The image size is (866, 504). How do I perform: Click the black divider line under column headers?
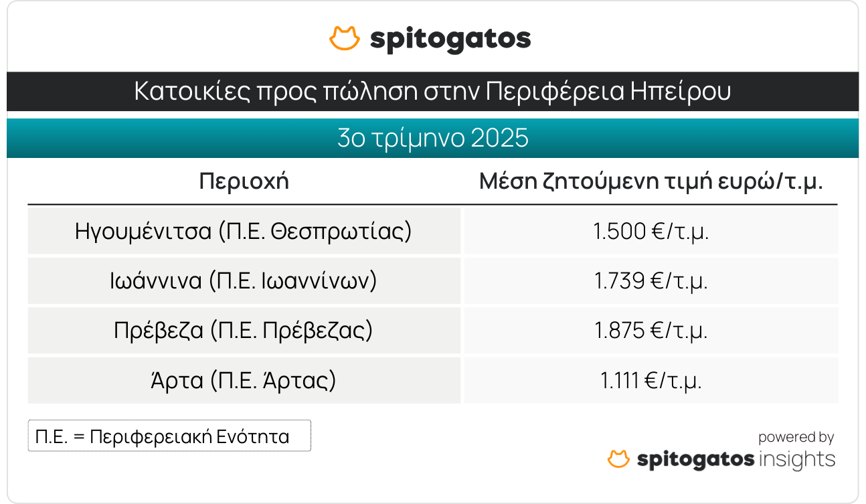pos(432,204)
